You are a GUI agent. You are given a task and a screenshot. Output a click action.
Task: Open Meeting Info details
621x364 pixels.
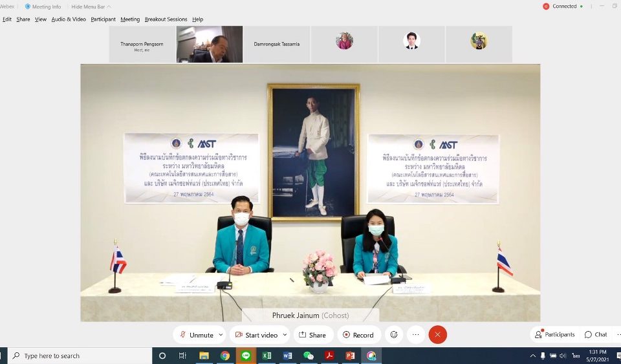coord(43,6)
